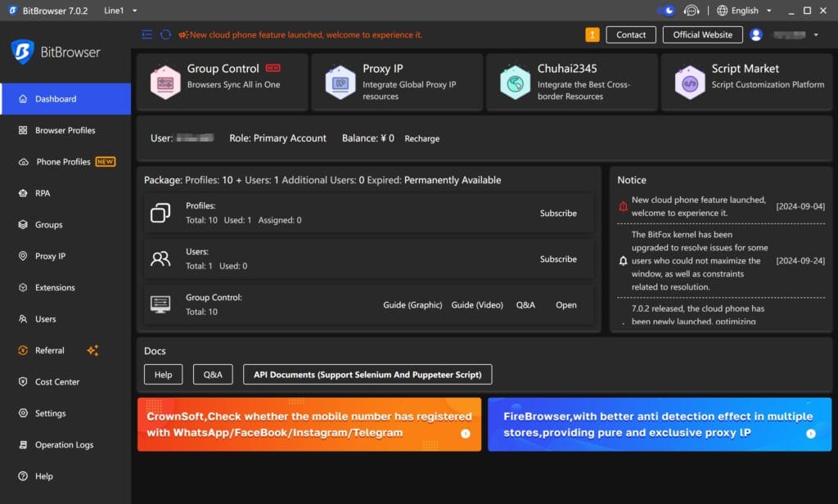Click the megaphone icon beside the announcement

point(183,34)
